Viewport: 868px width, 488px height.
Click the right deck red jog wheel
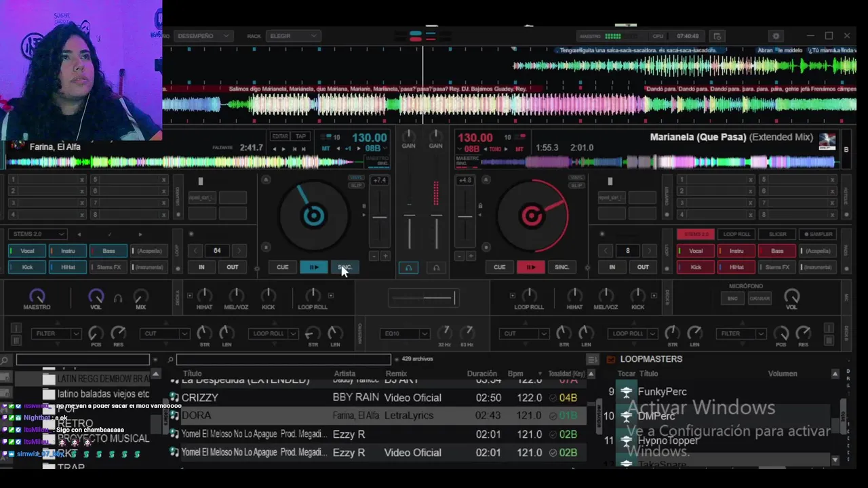pos(532,216)
